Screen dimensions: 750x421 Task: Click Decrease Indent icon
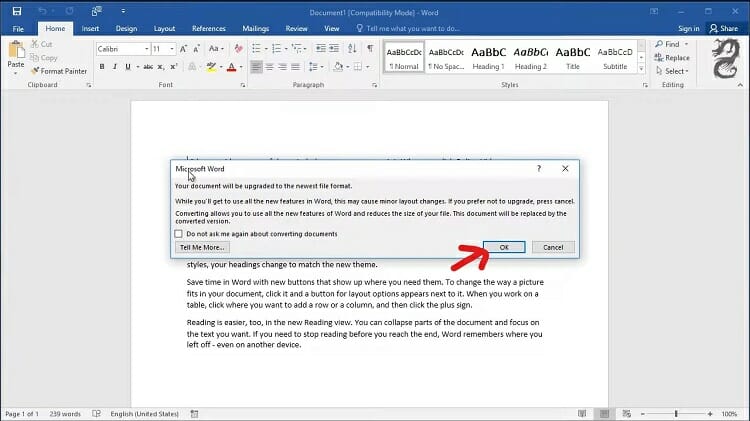point(320,48)
